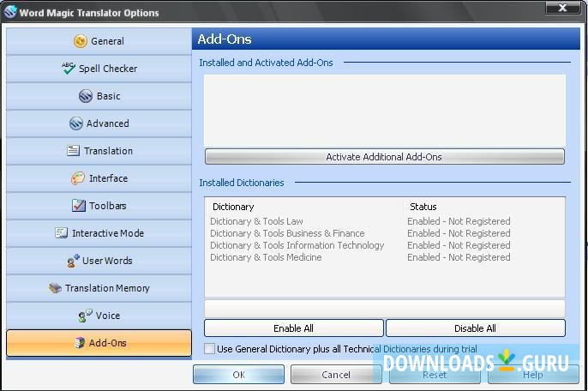Open the Toolbars settings section
The width and height of the screenshot is (588, 391).
pyautogui.click(x=99, y=206)
